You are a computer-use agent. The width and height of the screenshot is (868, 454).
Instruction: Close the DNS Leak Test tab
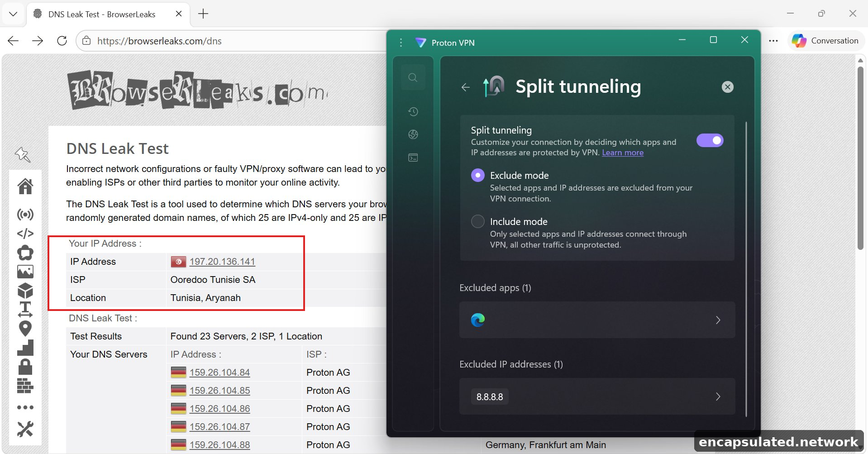coord(179,14)
